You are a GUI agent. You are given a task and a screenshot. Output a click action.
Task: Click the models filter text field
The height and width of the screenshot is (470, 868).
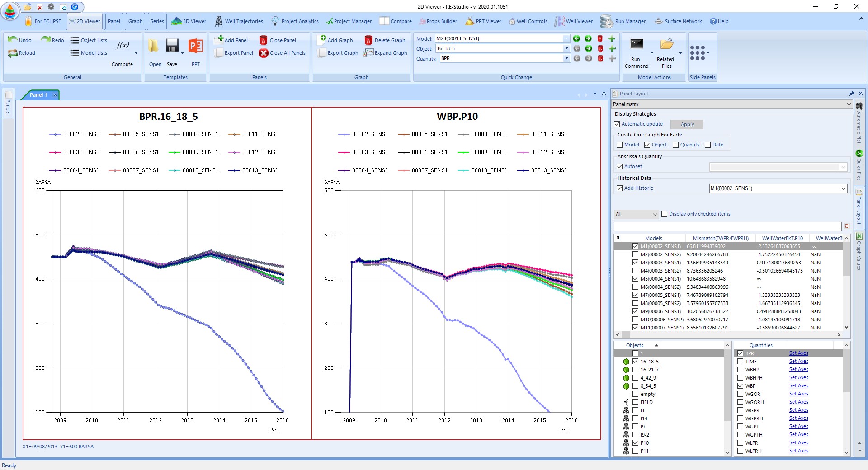click(727, 226)
